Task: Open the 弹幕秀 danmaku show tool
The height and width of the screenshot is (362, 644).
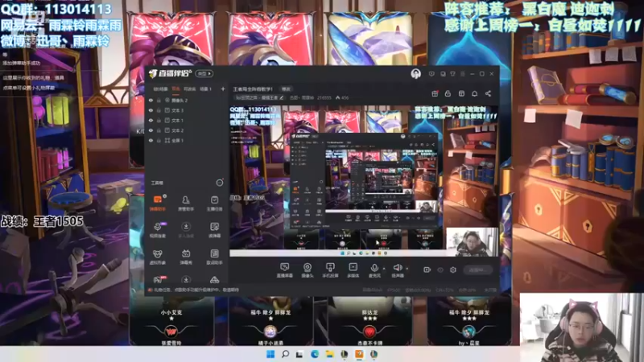Action: (186, 257)
